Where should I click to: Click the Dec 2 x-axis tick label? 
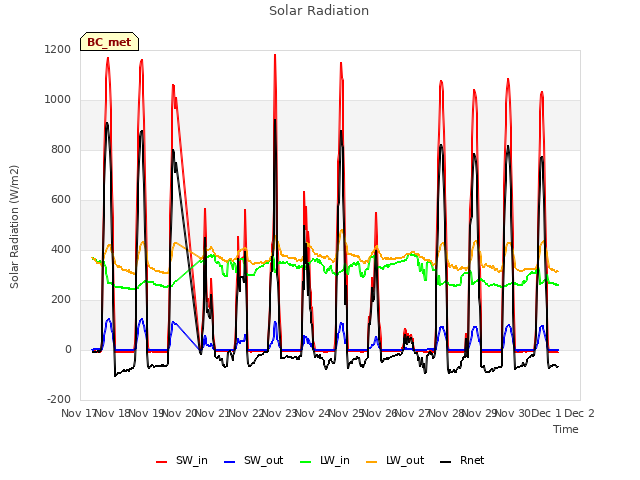pyautogui.click(x=579, y=413)
